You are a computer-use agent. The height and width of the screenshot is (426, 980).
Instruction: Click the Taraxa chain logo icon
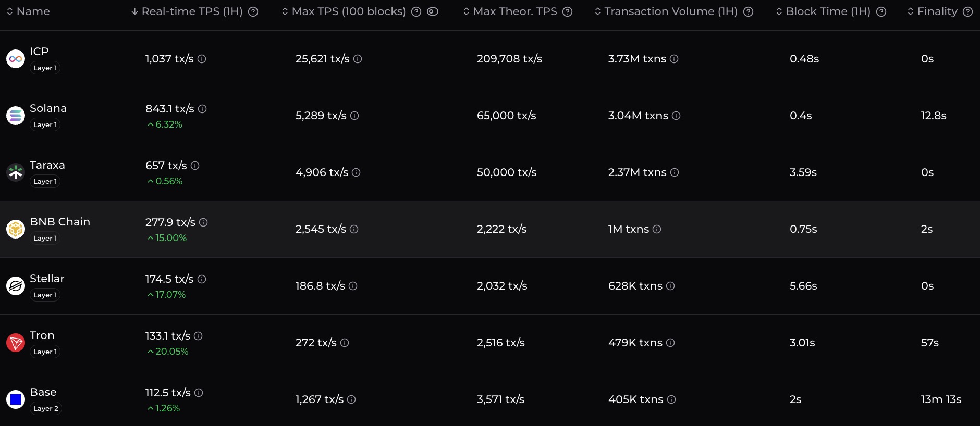[x=16, y=172]
